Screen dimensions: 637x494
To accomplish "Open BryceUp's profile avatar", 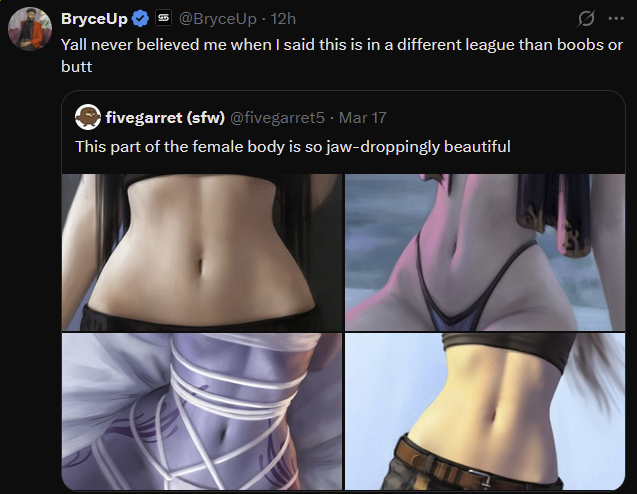I will pos(30,29).
